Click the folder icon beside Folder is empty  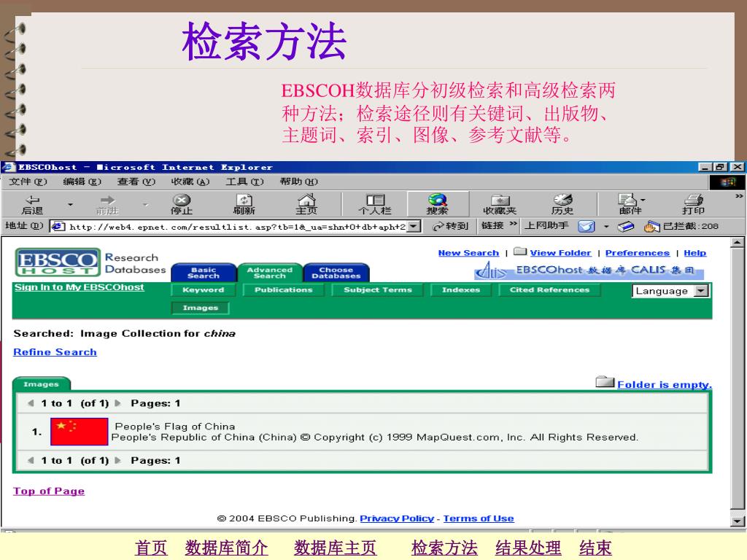[605, 381]
